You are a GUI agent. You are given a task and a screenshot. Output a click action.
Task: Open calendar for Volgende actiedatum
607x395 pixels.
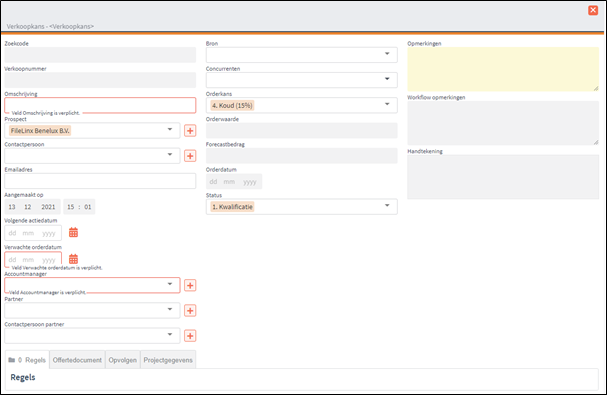tap(73, 232)
